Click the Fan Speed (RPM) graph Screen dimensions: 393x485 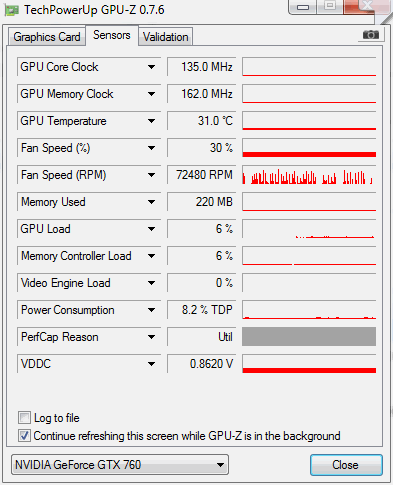[309, 175]
